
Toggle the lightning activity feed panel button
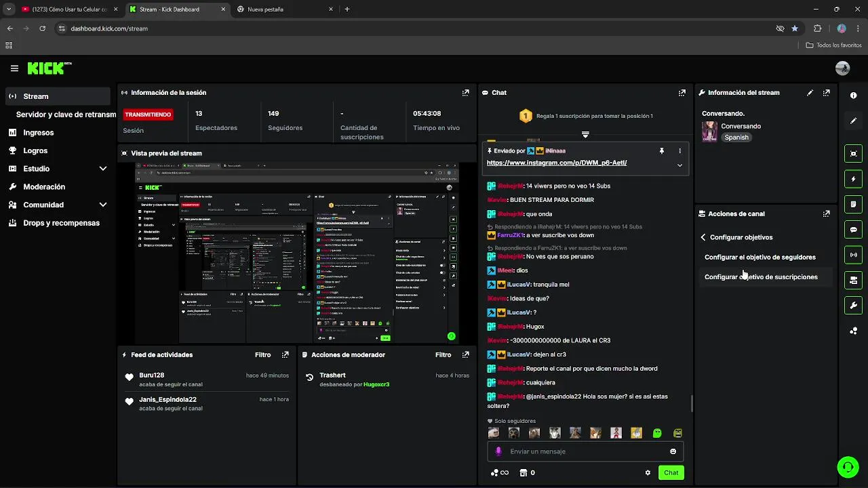[x=853, y=179]
